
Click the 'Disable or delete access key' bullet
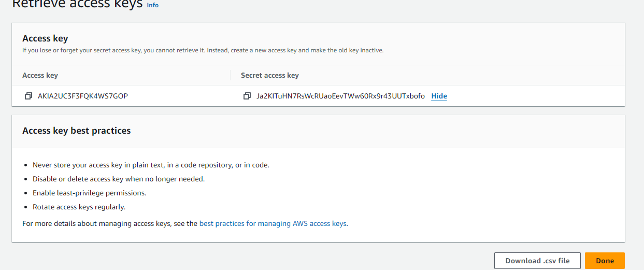click(x=119, y=179)
